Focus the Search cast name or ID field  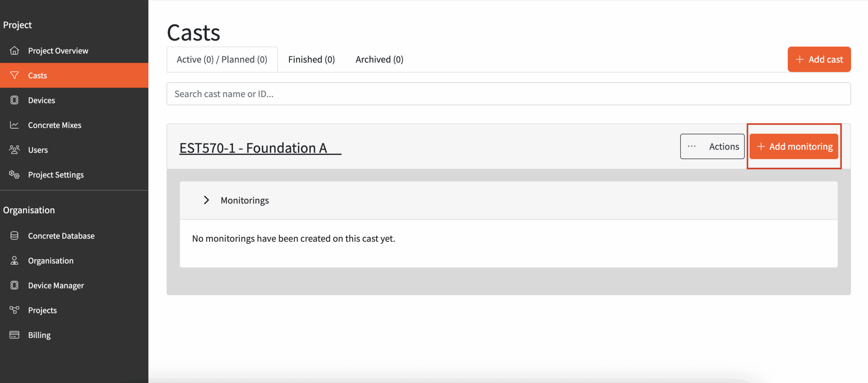coord(508,94)
